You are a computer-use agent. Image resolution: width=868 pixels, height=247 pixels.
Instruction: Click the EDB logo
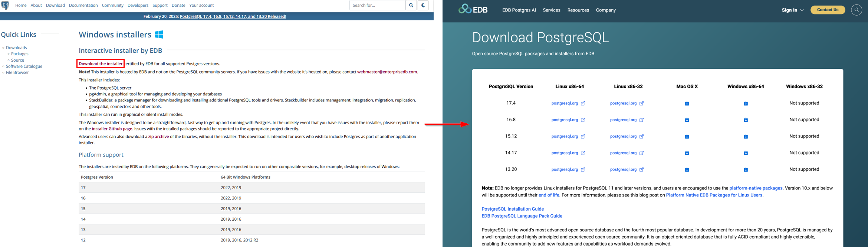pos(473,9)
